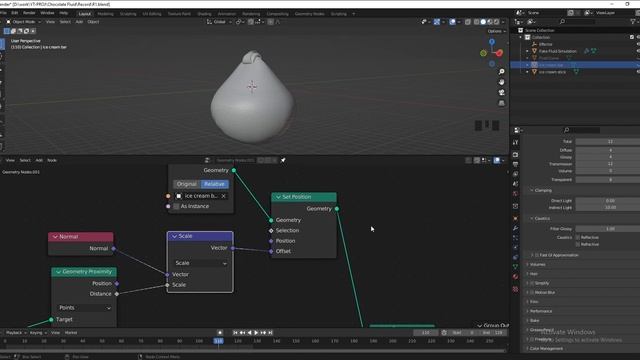Collapse the Geometry Proximity node
The width and height of the screenshot is (640, 360).
click(58, 272)
